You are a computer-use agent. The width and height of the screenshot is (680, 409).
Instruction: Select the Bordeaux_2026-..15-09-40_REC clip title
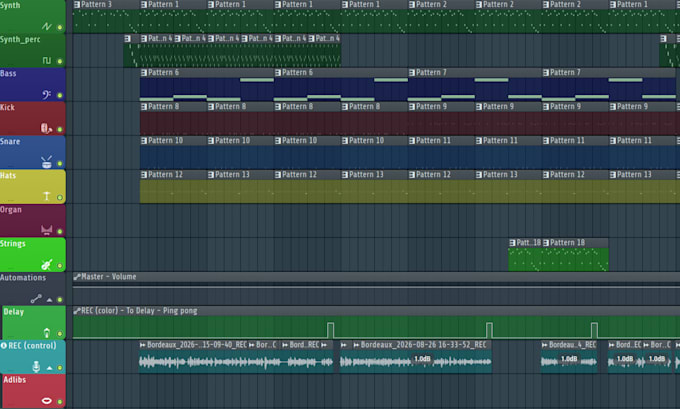click(x=196, y=345)
